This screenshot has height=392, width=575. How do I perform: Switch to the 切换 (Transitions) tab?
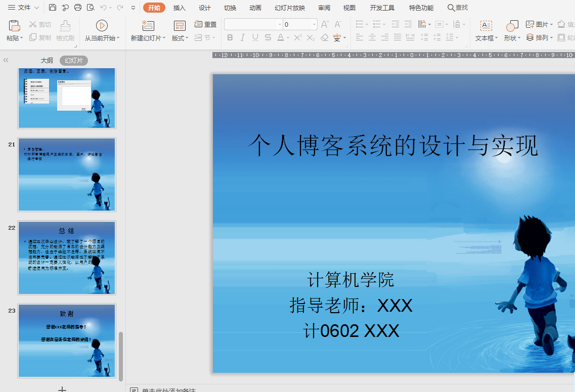(230, 8)
